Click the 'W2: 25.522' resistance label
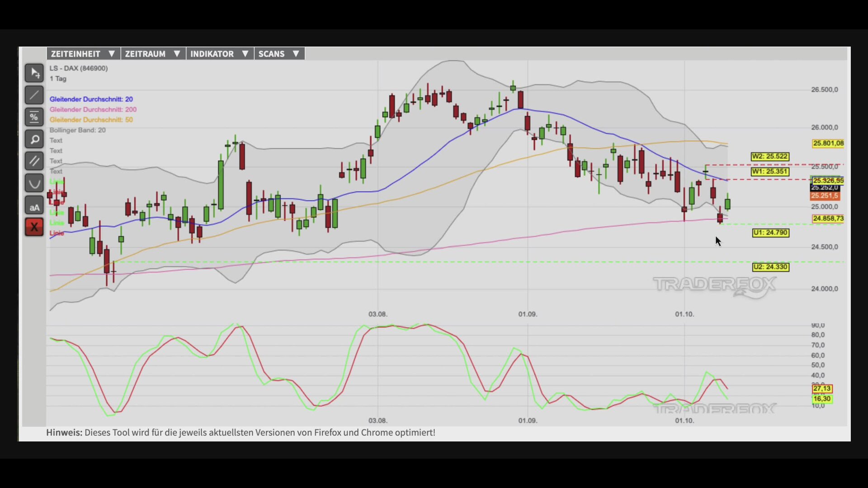This screenshot has width=868, height=488. (770, 156)
